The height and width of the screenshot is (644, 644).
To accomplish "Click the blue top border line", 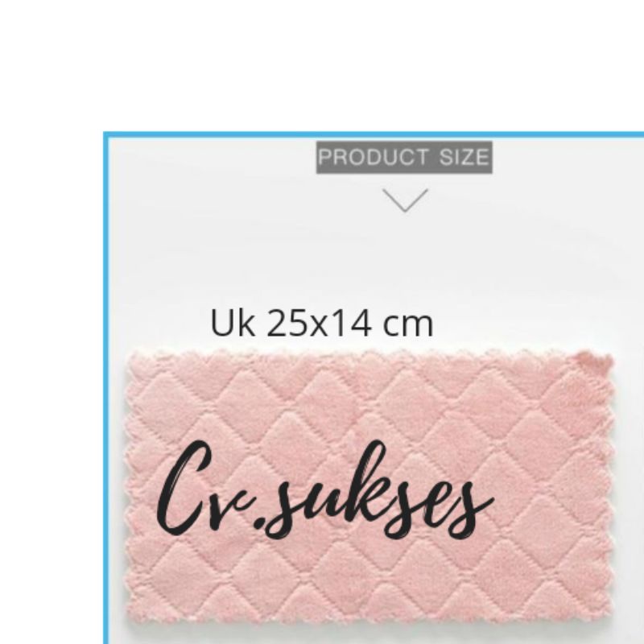I will point(374,134).
